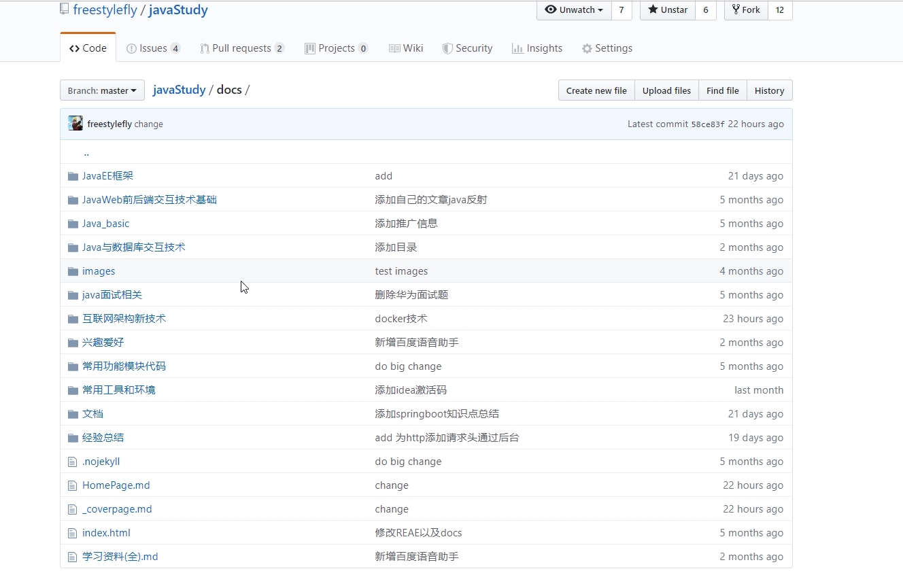View the stargazers count 6
The height and width of the screenshot is (588, 903).
[x=706, y=10]
